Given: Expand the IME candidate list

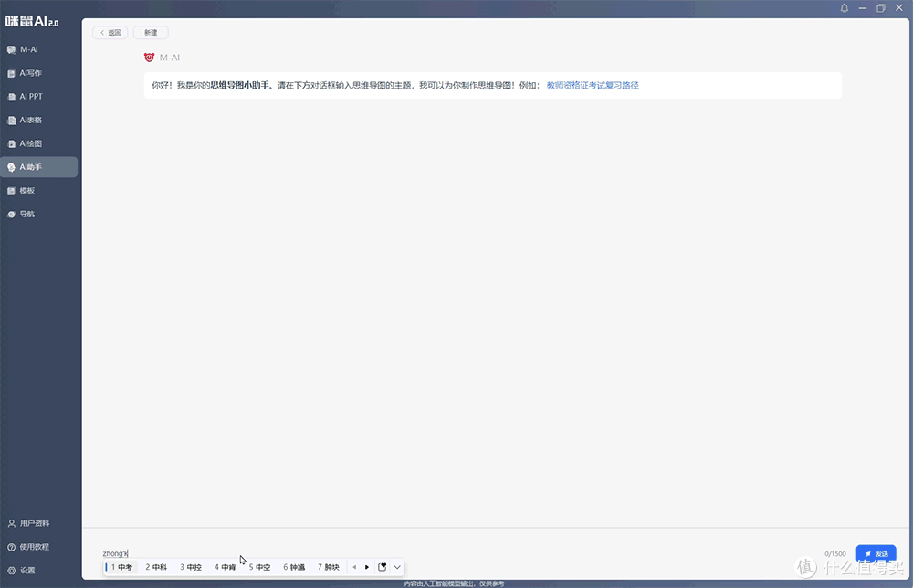Looking at the screenshot, I should [x=397, y=567].
